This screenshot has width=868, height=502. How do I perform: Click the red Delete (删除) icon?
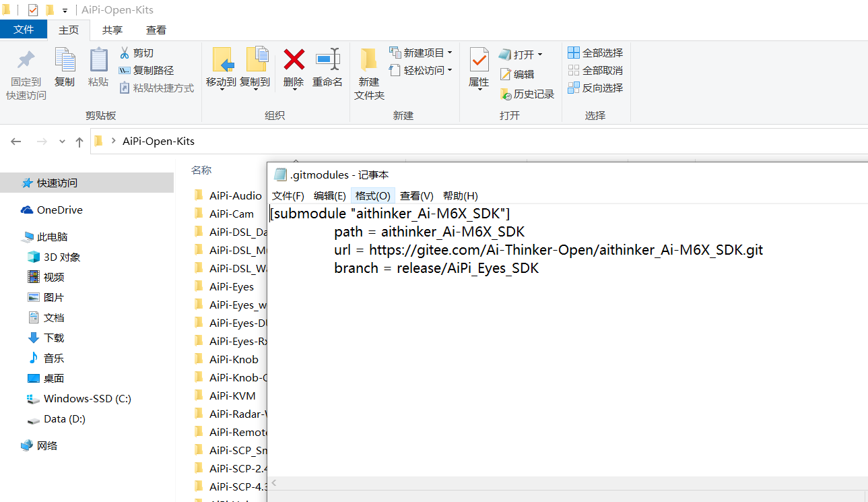[x=294, y=60]
